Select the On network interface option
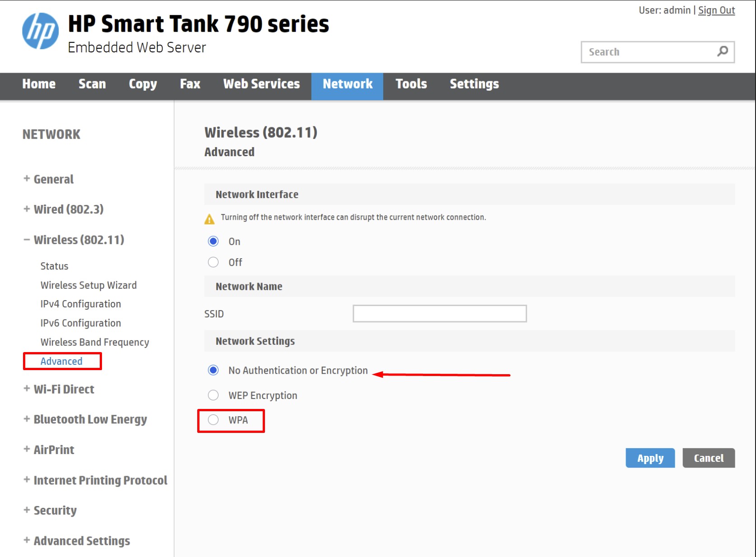This screenshot has width=756, height=557. 213,241
